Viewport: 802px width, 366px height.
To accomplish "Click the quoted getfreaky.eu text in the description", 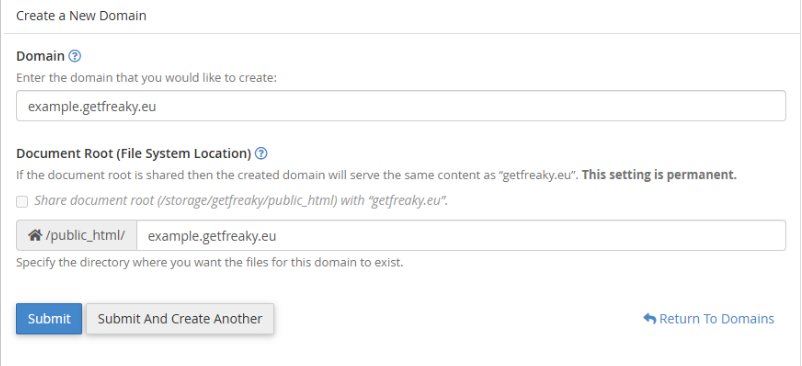I will click(x=538, y=174).
